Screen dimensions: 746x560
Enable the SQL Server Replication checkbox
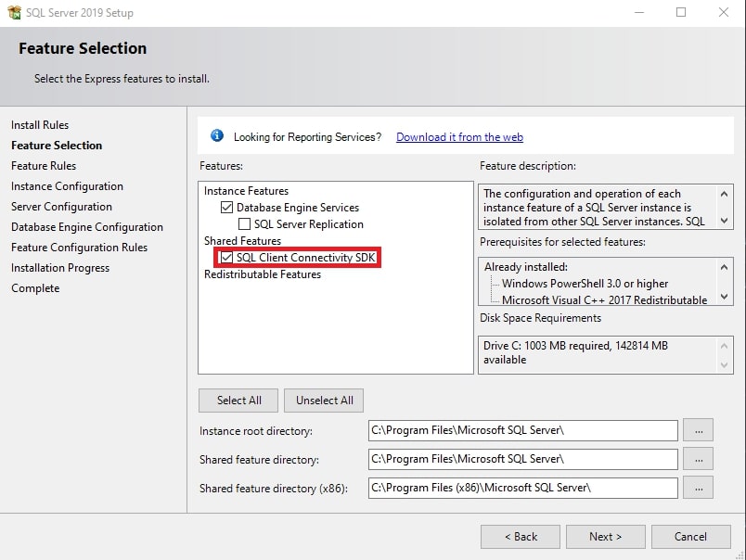coord(245,224)
